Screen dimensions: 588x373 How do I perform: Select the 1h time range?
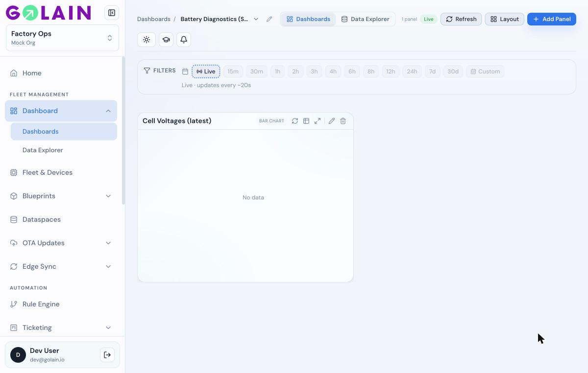(x=277, y=71)
